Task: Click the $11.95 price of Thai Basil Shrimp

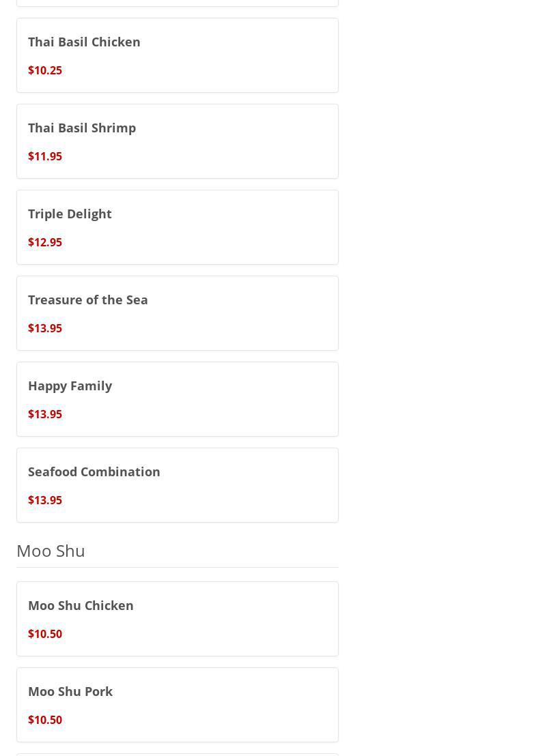Action: 45,156
